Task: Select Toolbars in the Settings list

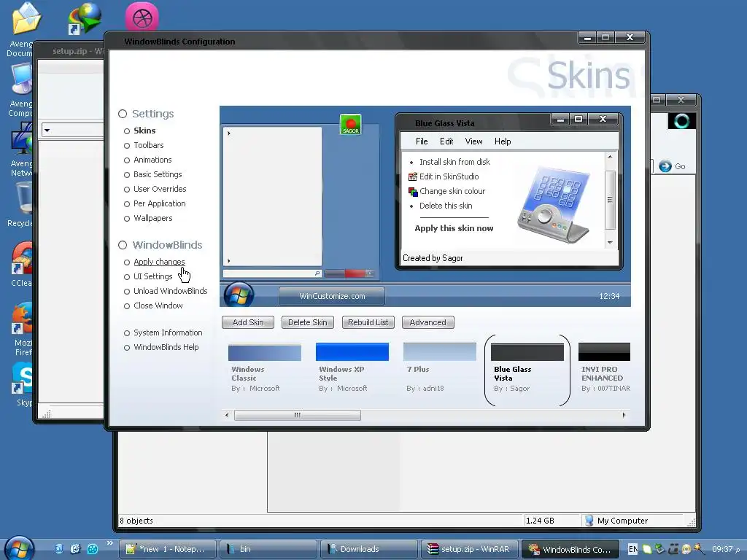Action: coord(148,145)
